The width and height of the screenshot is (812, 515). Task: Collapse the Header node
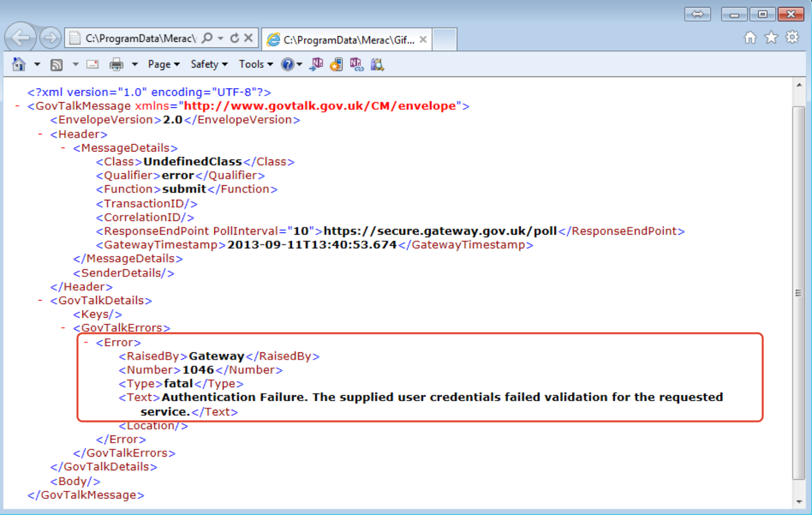pyautogui.click(x=40, y=134)
